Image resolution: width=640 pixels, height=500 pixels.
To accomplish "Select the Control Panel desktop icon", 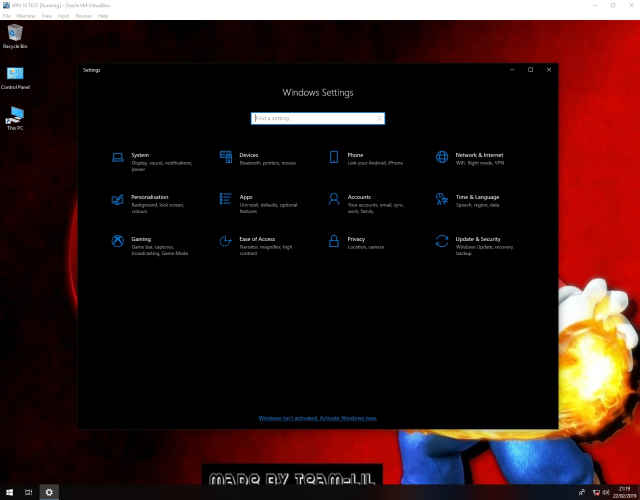I will (15, 77).
